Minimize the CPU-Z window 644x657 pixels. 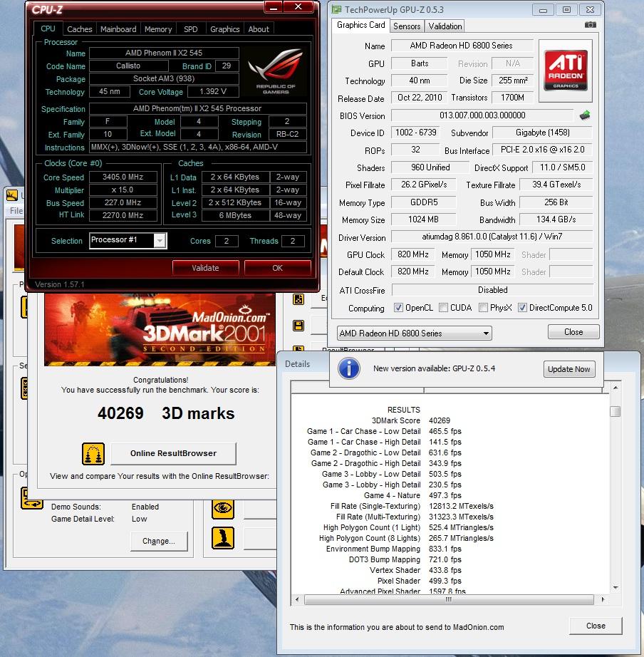(274, 7)
